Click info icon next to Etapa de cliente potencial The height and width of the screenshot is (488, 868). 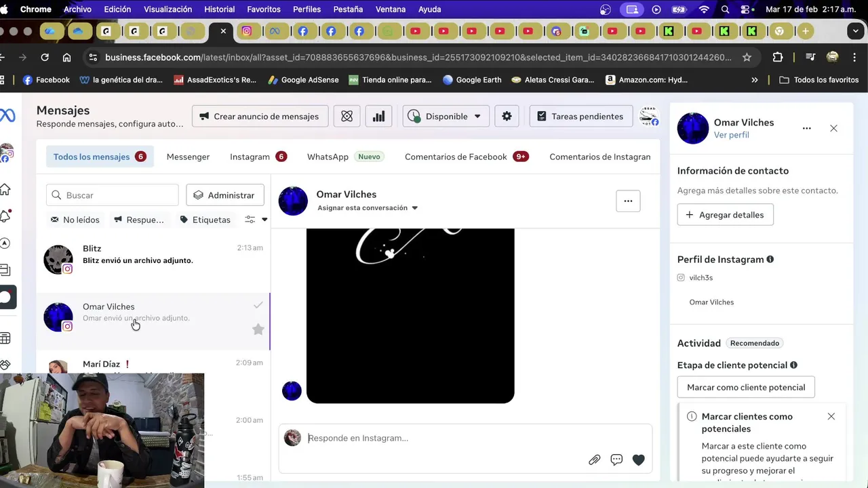pos(793,365)
